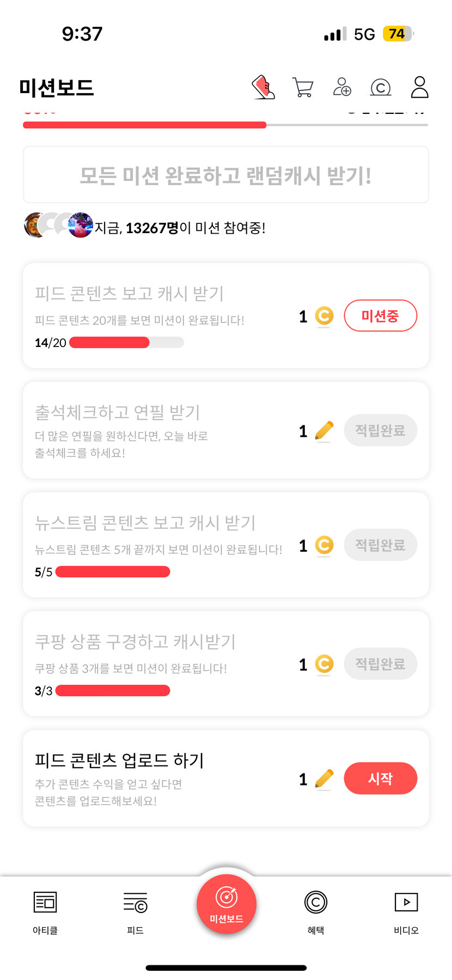Open the shopping cart icon
Viewport: 452px width, 980px height.
tap(303, 87)
